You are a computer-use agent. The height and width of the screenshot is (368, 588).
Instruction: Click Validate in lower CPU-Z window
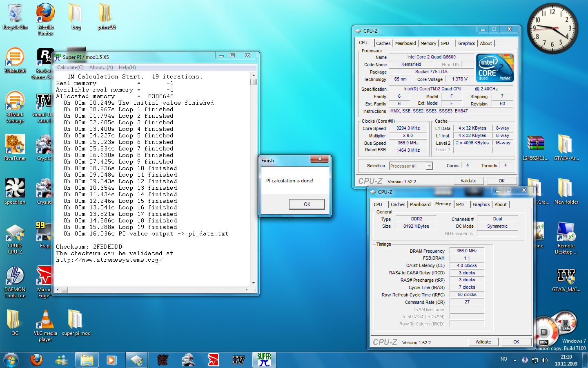click(x=483, y=342)
